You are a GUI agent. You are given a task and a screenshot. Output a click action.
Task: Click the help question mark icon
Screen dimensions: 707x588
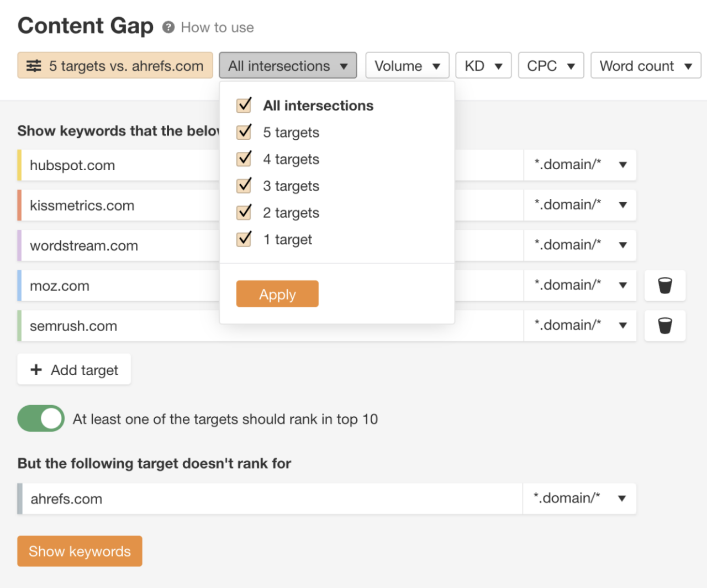point(168,27)
